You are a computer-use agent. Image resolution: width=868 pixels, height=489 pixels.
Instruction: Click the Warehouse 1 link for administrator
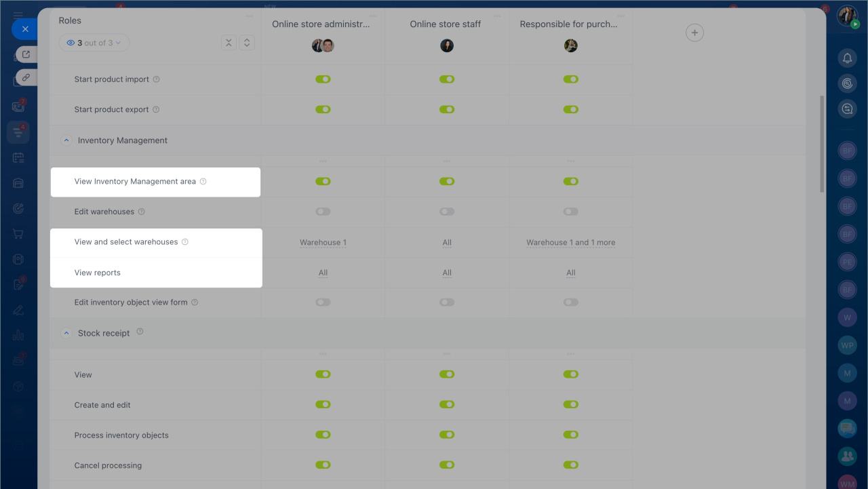click(x=323, y=242)
